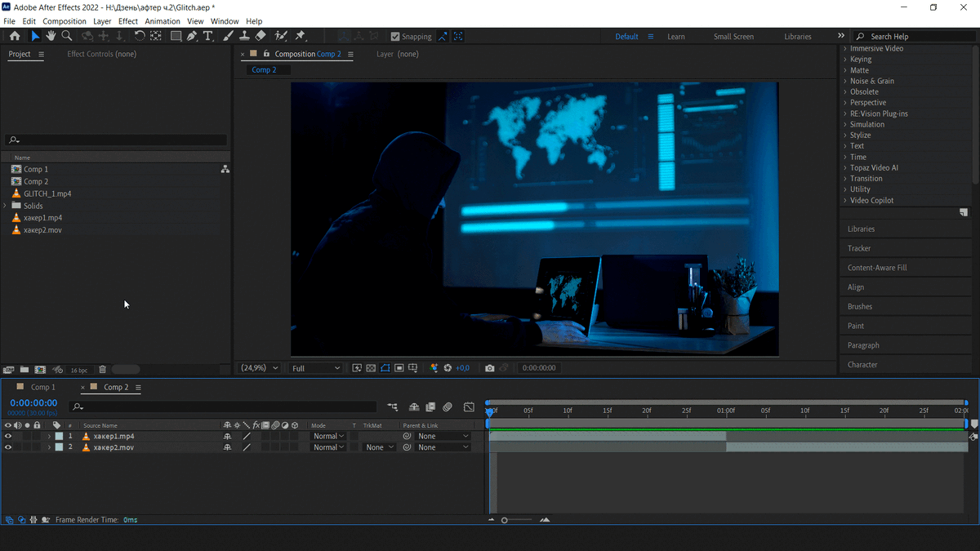Toggle hide shy layers switch in timeline
The height and width of the screenshot is (551, 980).
point(414,407)
